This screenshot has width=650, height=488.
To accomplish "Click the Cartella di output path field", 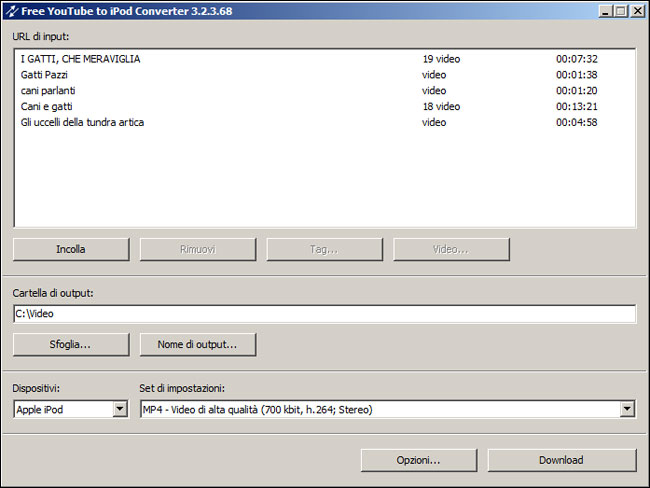I will (x=324, y=314).
